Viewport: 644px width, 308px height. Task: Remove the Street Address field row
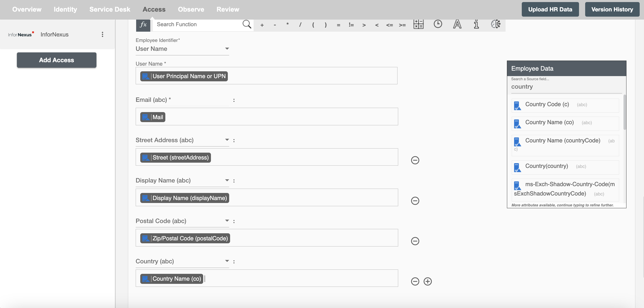pyautogui.click(x=415, y=160)
